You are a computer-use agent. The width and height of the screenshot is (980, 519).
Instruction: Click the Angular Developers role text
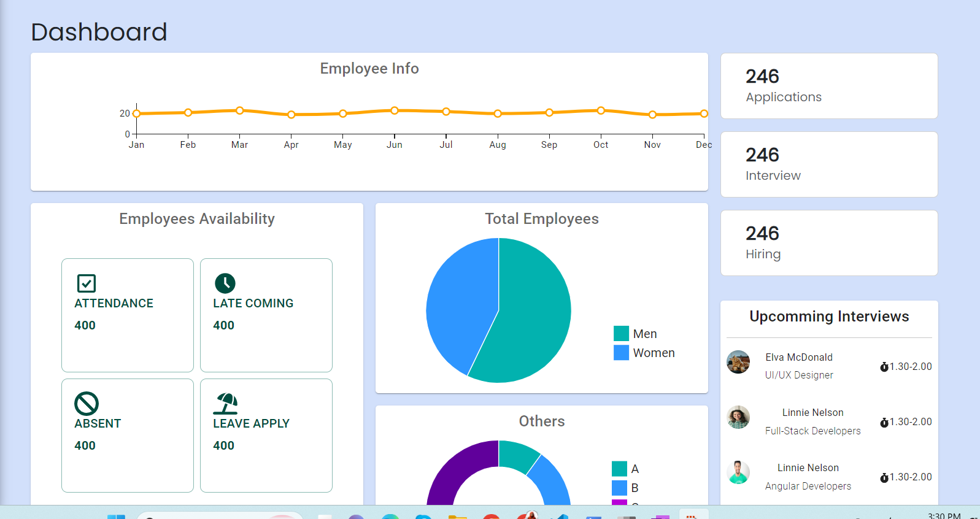click(808, 486)
